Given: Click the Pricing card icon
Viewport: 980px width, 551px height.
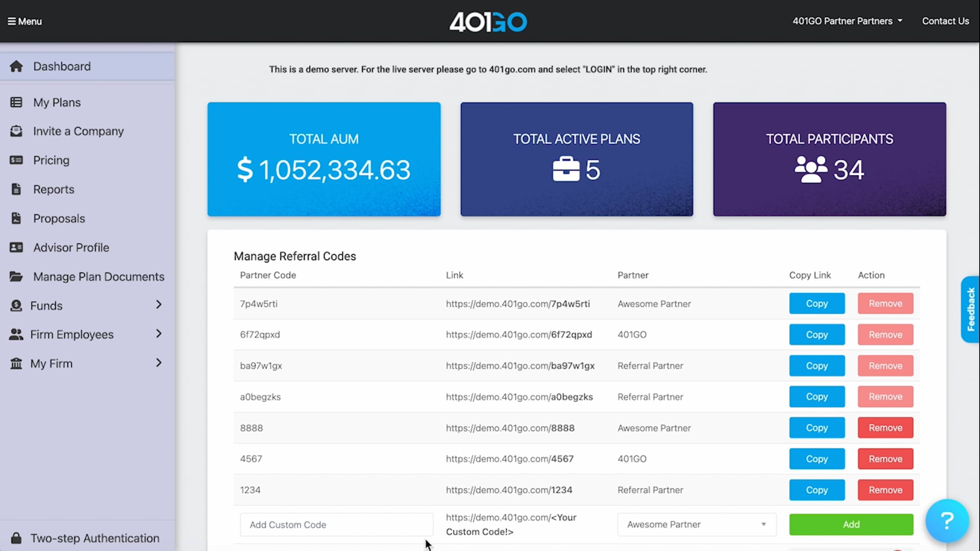Looking at the screenshot, I should point(16,160).
